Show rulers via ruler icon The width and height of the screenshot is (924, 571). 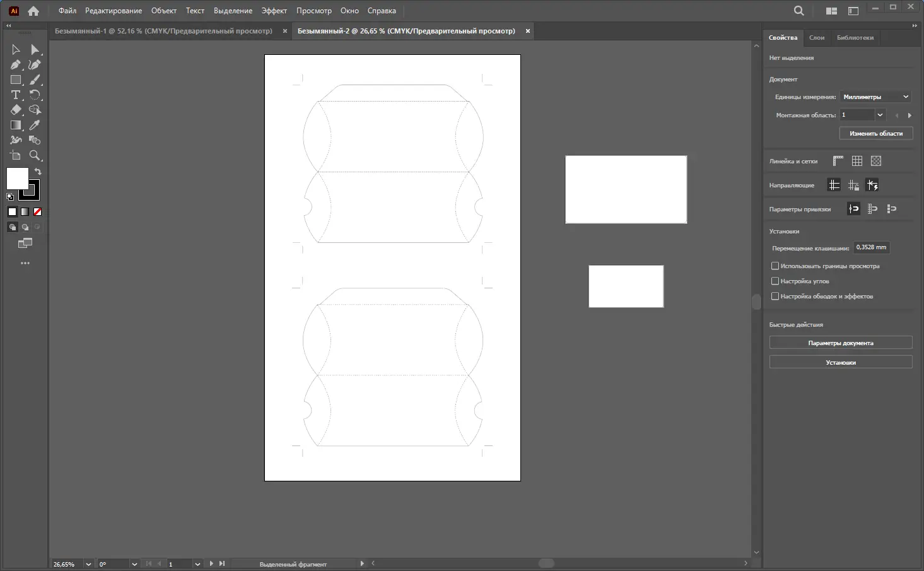click(x=838, y=162)
